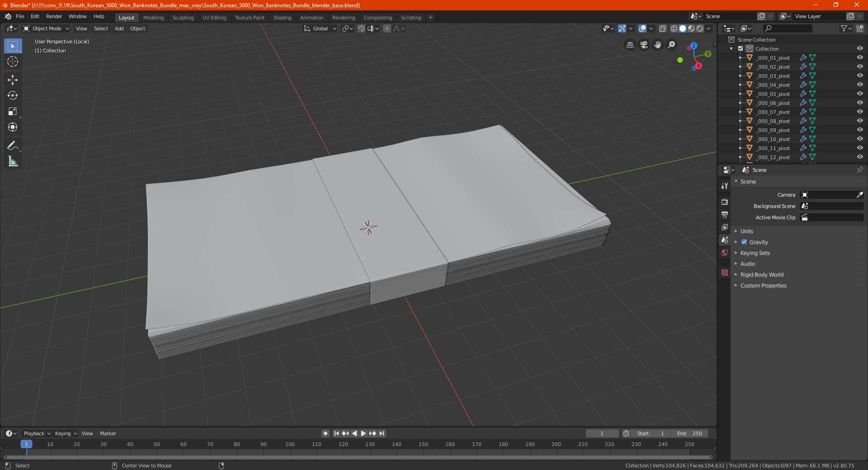
Task: Open the World properties tab
Action: click(725, 253)
